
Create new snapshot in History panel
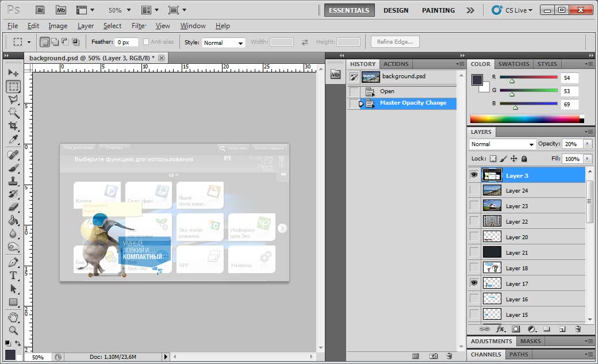click(x=434, y=356)
